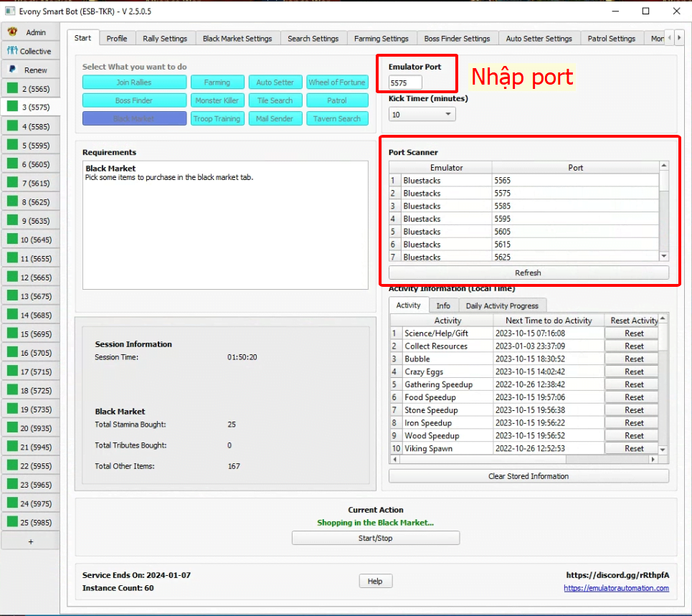Select instance 2 (5565) green icon
The image size is (692, 616).
pyautogui.click(x=12, y=89)
